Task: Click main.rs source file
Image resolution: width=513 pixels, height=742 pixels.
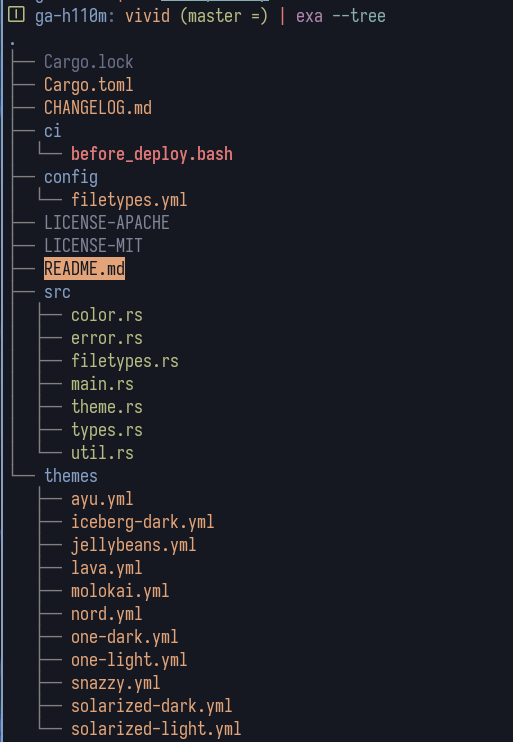Action: click(102, 384)
